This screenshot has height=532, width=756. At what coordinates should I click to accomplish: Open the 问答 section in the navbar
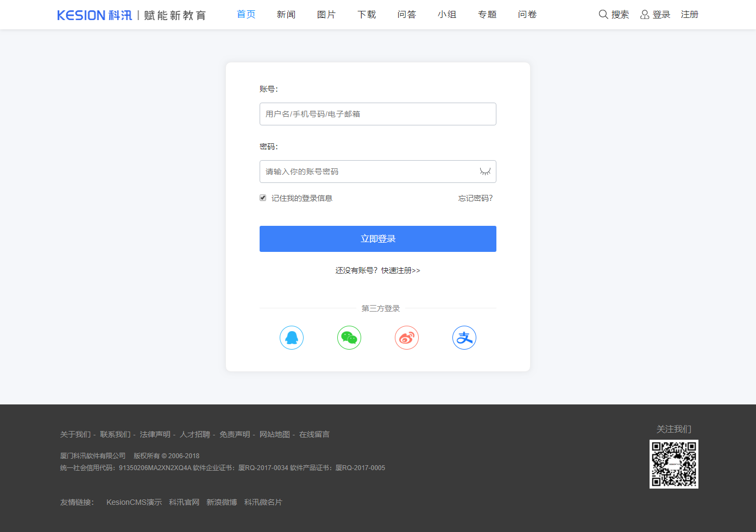[407, 15]
